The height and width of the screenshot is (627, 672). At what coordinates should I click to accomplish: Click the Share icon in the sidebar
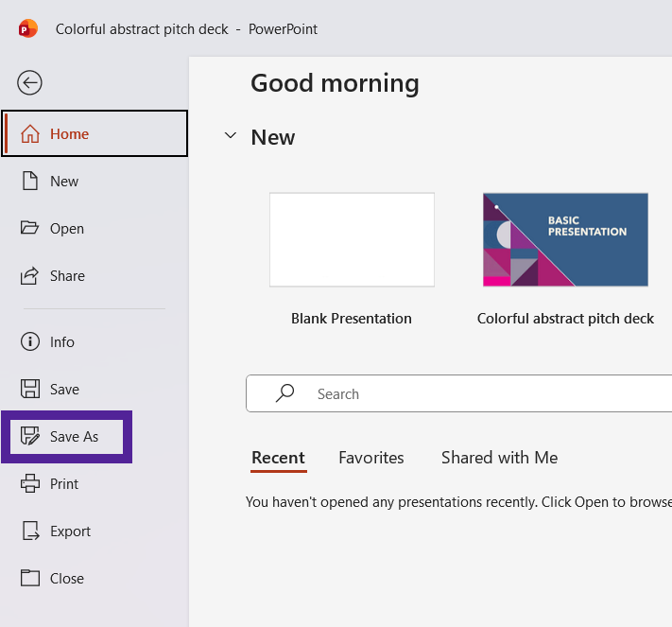click(x=30, y=275)
